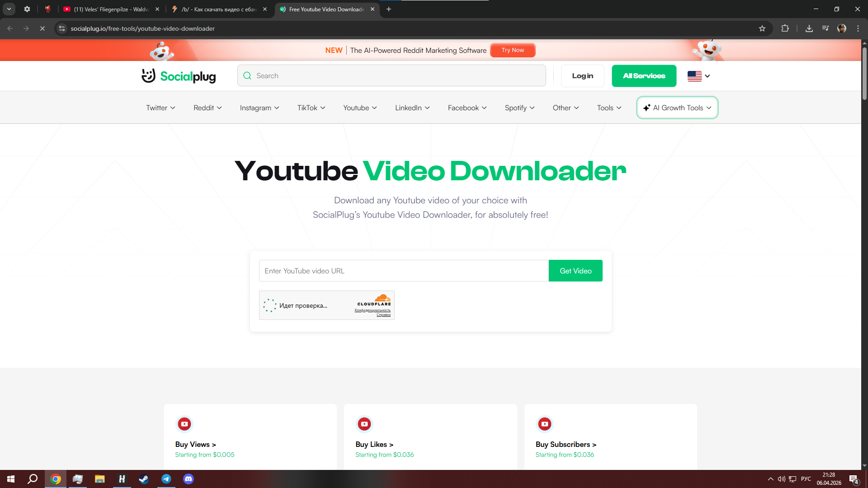Screen dimensions: 868x488
Task: Open the browser extensions puzzle icon
Action: (785, 28)
